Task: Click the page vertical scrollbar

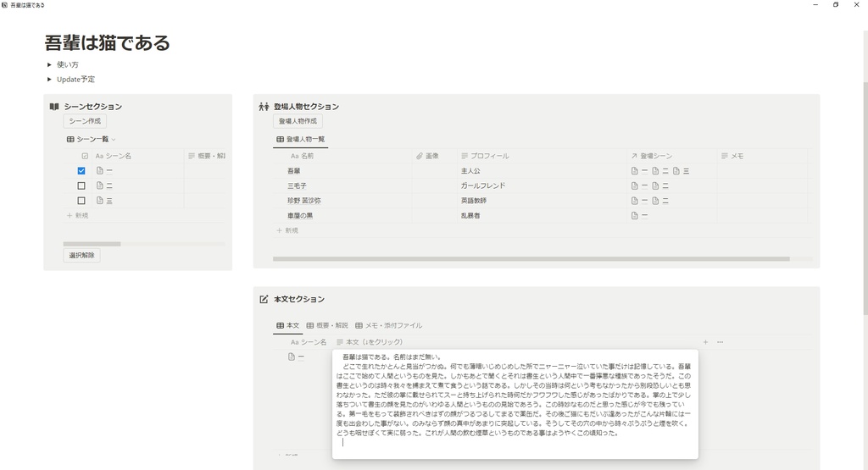Action: coord(865,199)
